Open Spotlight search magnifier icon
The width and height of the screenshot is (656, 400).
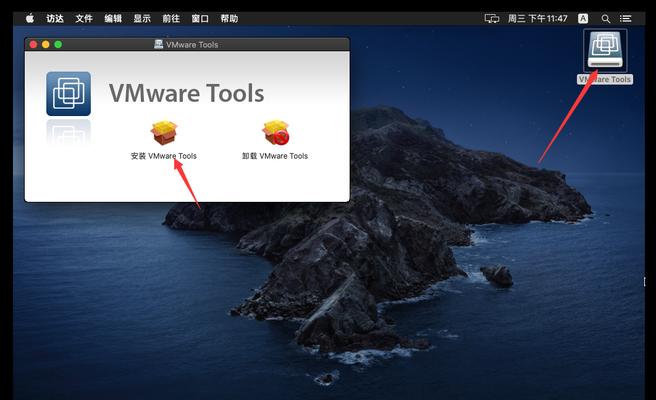pyautogui.click(x=605, y=18)
